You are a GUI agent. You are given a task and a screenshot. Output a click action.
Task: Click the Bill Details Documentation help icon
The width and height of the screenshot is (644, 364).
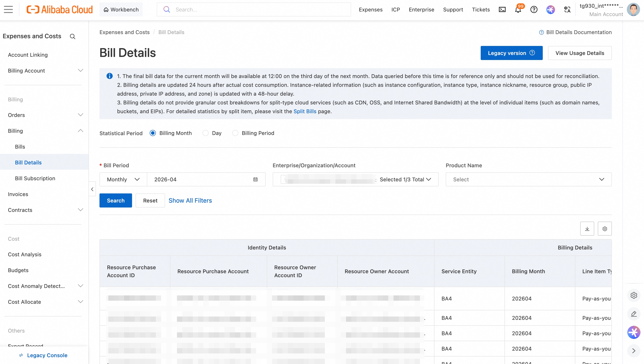541,32
